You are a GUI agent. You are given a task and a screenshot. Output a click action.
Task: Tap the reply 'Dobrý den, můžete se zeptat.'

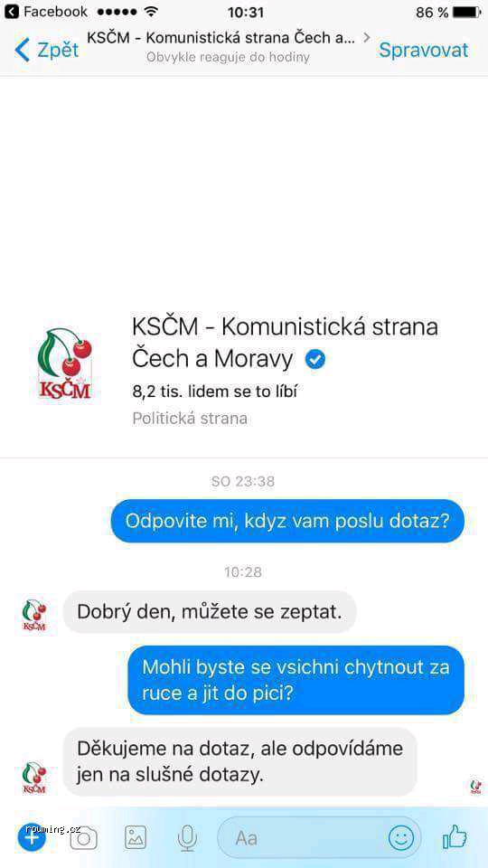(210, 612)
